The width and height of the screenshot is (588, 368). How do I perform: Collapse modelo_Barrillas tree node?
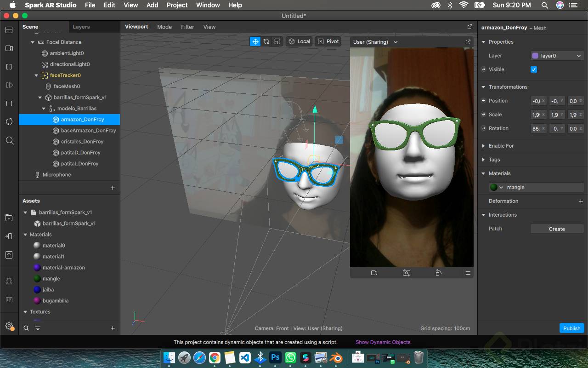point(44,109)
